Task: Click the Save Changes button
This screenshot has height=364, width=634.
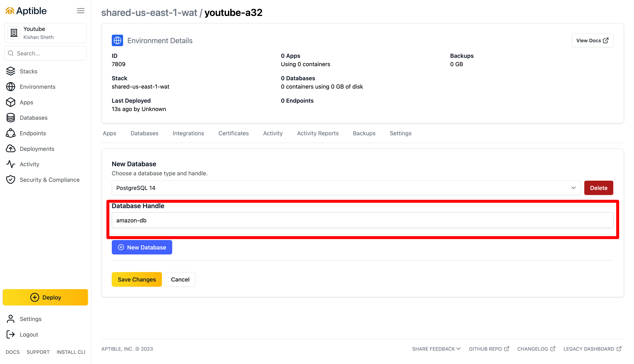Action: coord(136,279)
